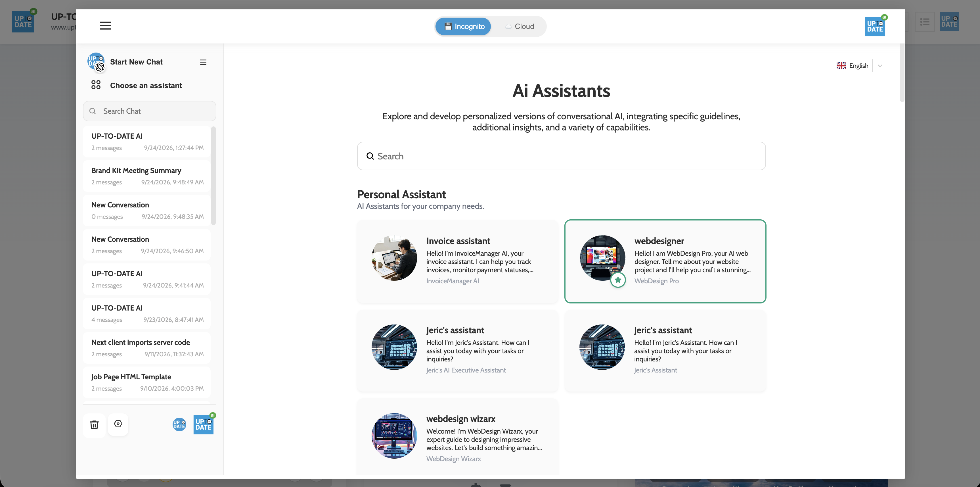Viewport: 980px width, 487px height.
Task: Click the UP TO DATE logo in header
Action: pyautogui.click(x=875, y=26)
